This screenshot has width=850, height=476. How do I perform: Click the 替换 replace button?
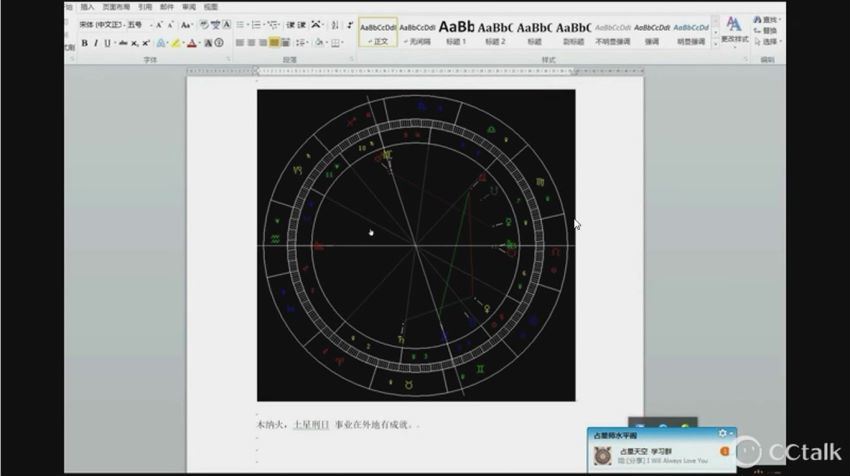tap(768, 31)
